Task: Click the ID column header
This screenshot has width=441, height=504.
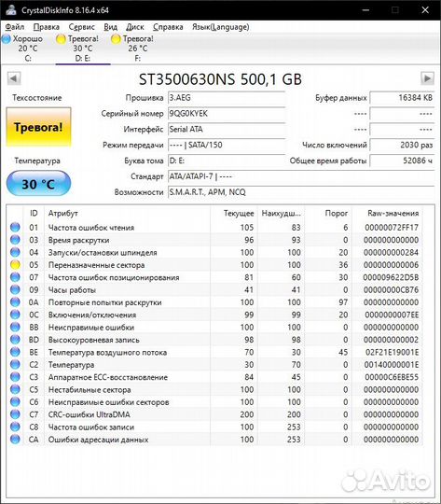Action: pos(34,213)
